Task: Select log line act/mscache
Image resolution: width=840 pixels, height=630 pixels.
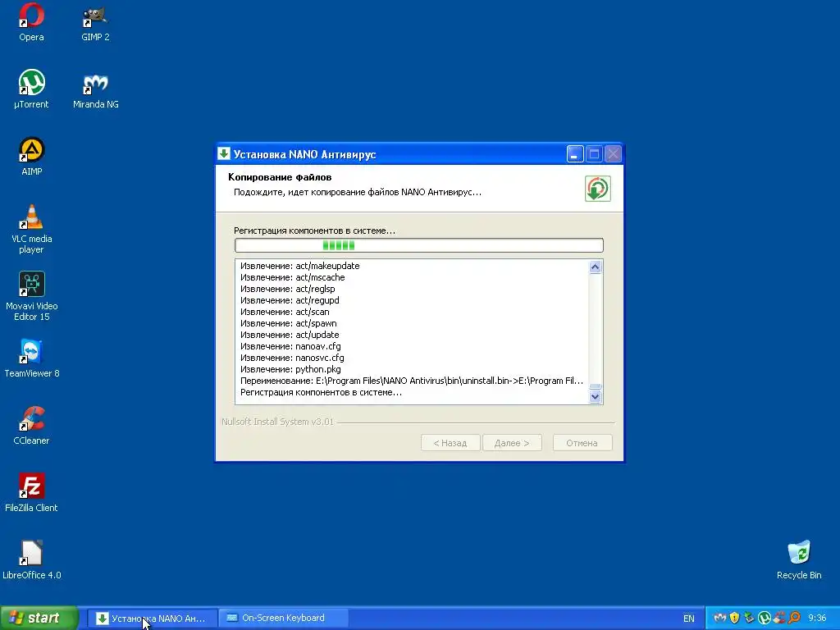Action: [x=293, y=277]
